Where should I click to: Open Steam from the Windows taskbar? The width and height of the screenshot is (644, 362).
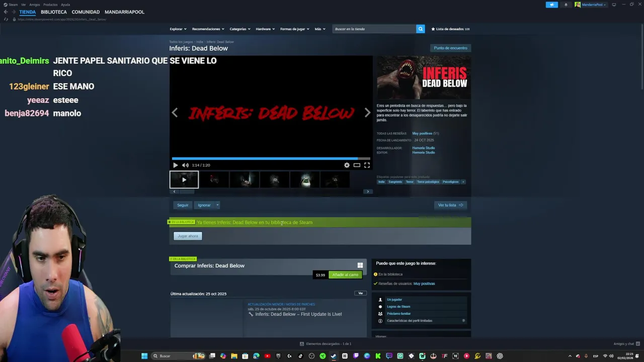[x=334, y=356]
